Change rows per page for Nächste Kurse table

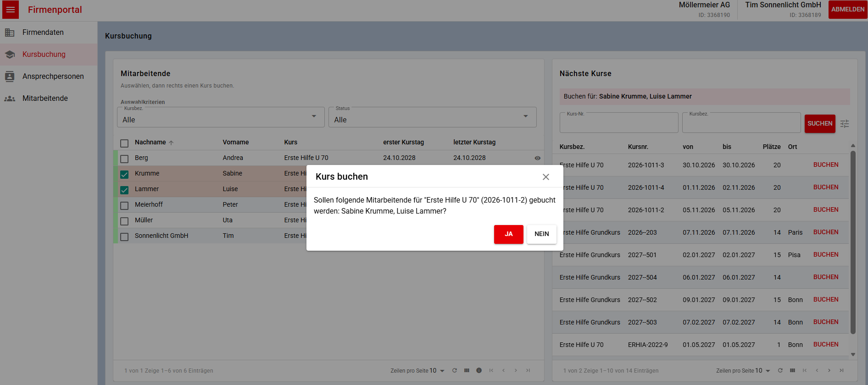coord(763,370)
